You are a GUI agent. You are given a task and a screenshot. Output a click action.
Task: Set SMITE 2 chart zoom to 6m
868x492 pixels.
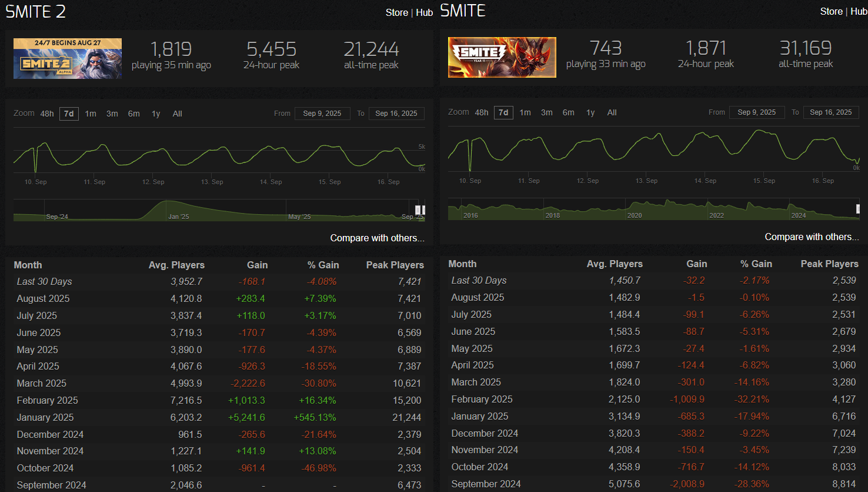(134, 114)
